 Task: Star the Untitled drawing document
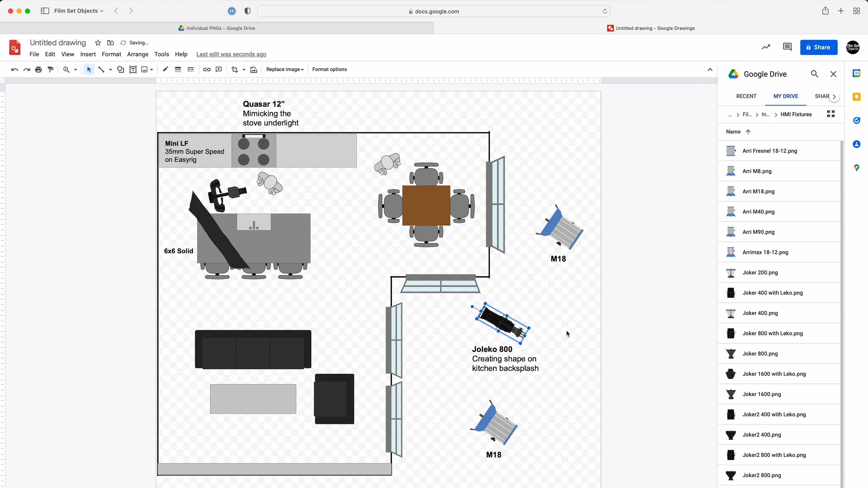click(x=98, y=43)
